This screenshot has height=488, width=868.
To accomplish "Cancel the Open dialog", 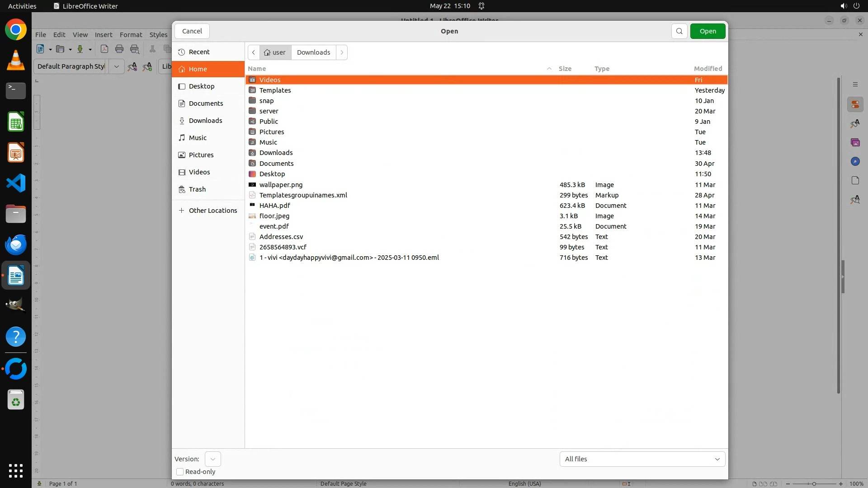I will tap(192, 31).
